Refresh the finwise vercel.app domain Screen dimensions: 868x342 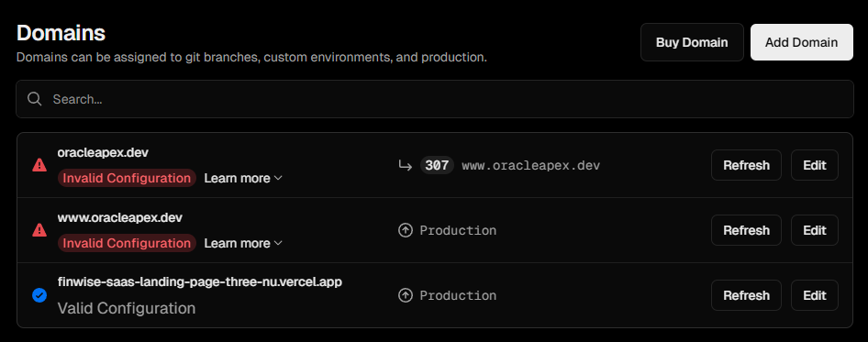pos(746,295)
